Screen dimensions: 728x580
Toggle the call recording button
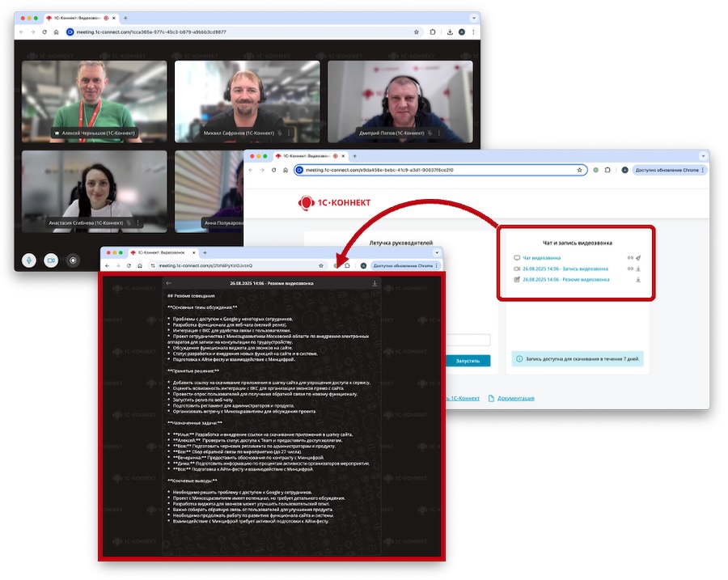(73, 260)
